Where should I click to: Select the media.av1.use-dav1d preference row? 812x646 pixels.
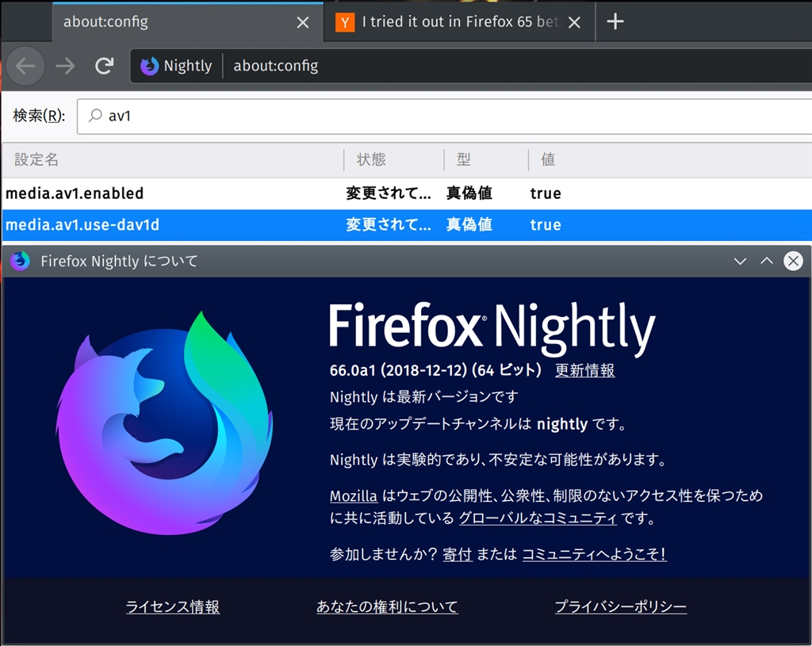click(x=407, y=225)
